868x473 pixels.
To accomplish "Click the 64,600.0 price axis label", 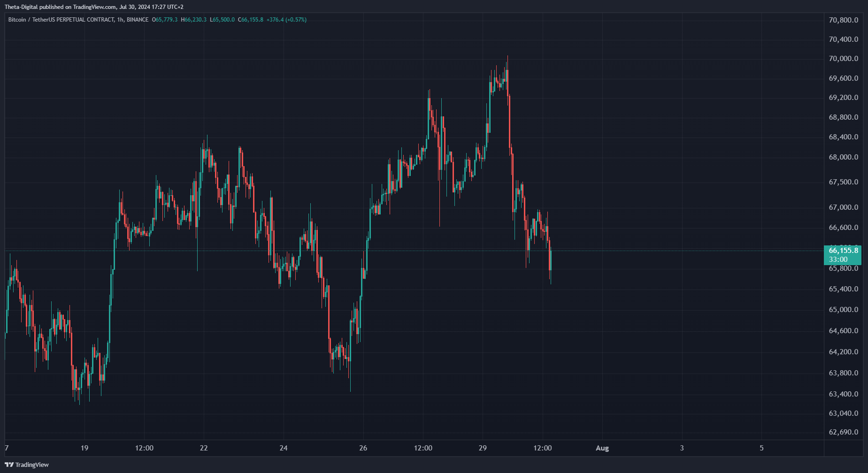I will pos(844,331).
